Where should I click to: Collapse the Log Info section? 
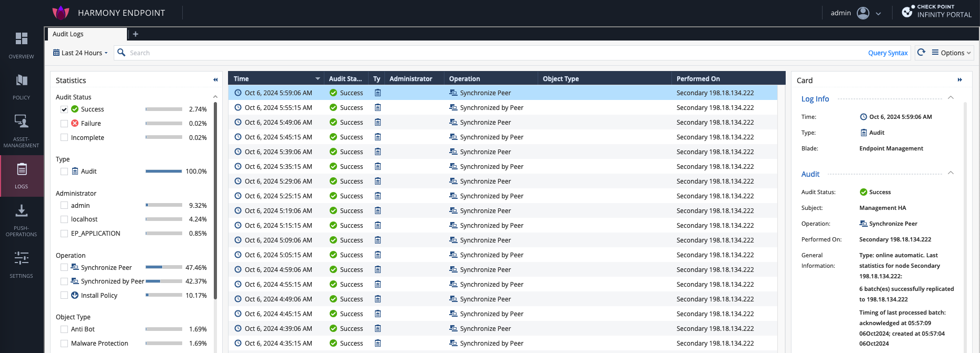(x=951, y=98)
